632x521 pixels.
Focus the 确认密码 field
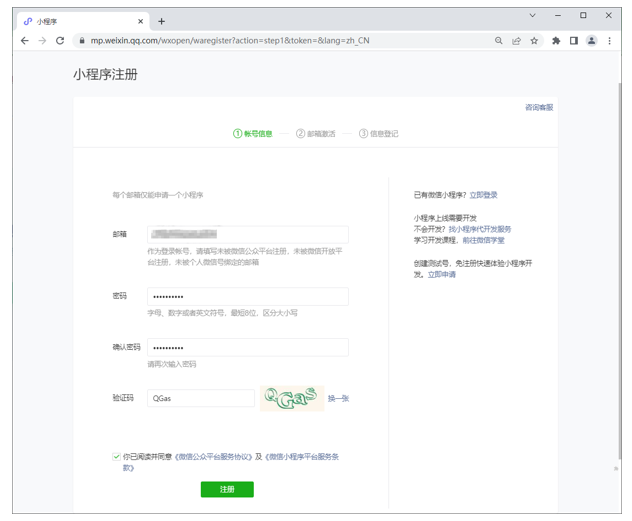(x=247, y=347)
